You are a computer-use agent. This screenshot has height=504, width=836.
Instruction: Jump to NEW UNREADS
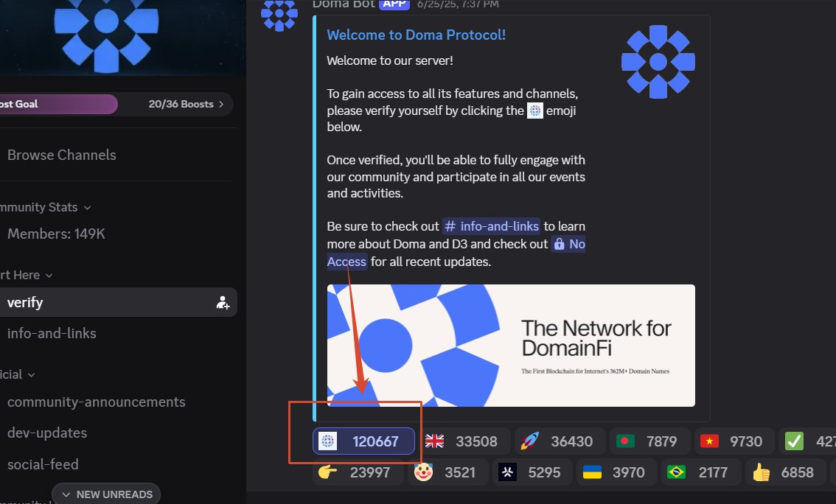tap(106, 494)
